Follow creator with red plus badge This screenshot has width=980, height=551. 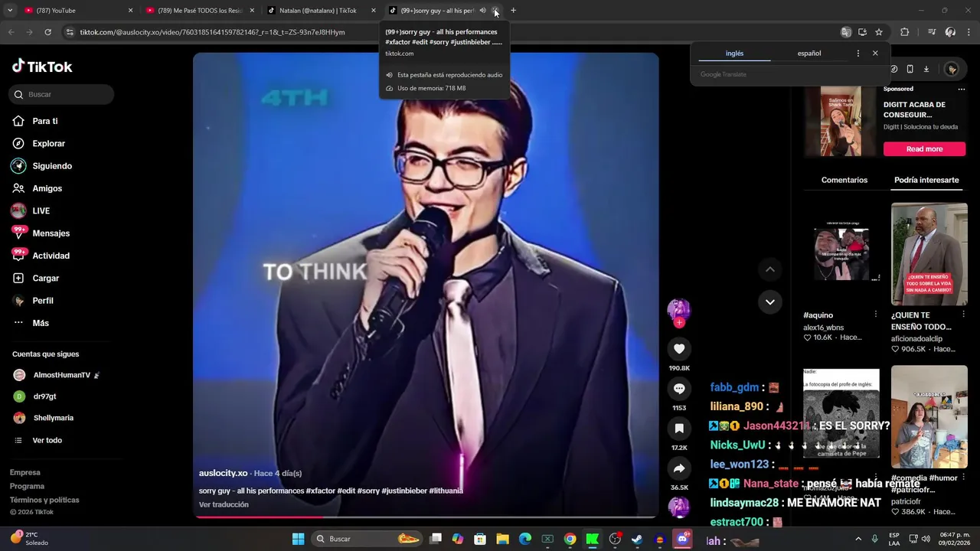pyautogui.click(x=679, y=323)
